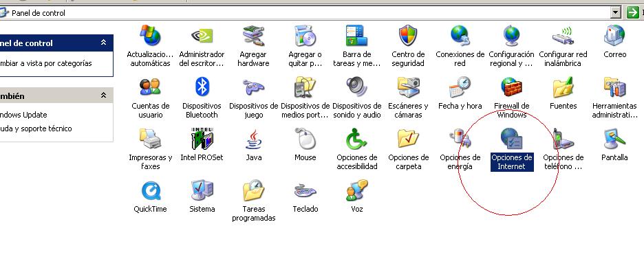This screenshot has height=257, width=644.
Task: Collapse the Vea también sidebar section
Action: pos(103,95)
